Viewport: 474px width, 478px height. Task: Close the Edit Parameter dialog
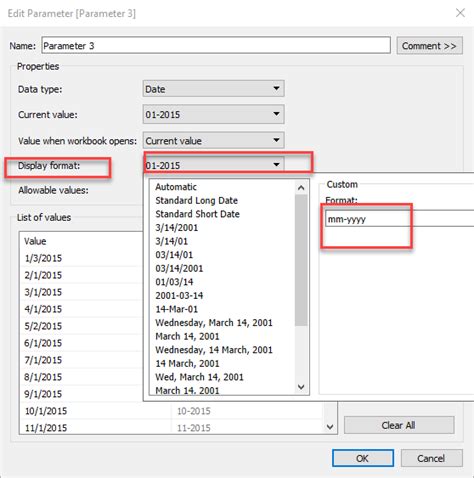click(460, 13)
